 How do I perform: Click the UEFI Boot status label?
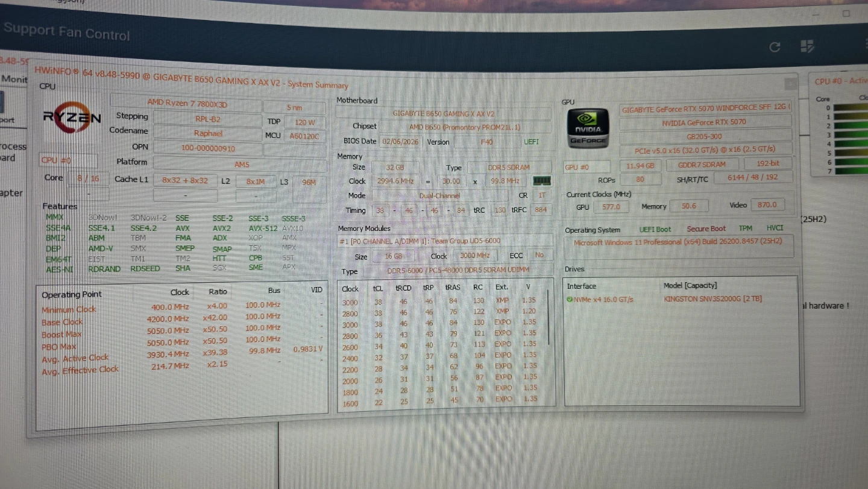pyautogui.click(x=655, y=230)
